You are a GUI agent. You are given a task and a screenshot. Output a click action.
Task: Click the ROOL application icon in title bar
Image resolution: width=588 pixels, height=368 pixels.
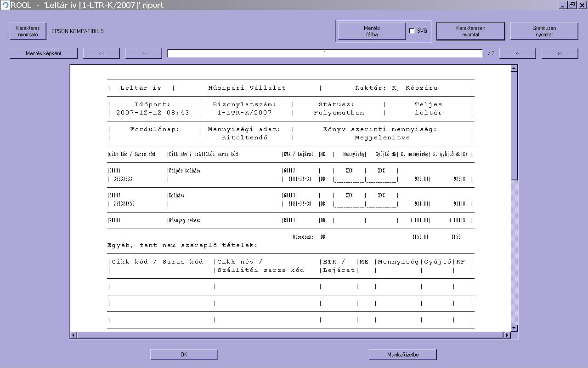5,5
